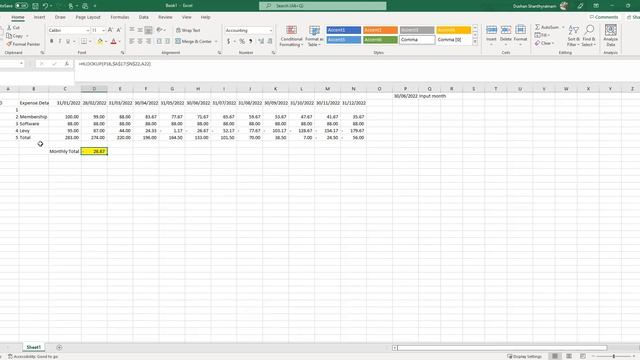This screenshot has width=640, height=360.
Task: Select the Sheet1 tab
Action: click(33, 347)
